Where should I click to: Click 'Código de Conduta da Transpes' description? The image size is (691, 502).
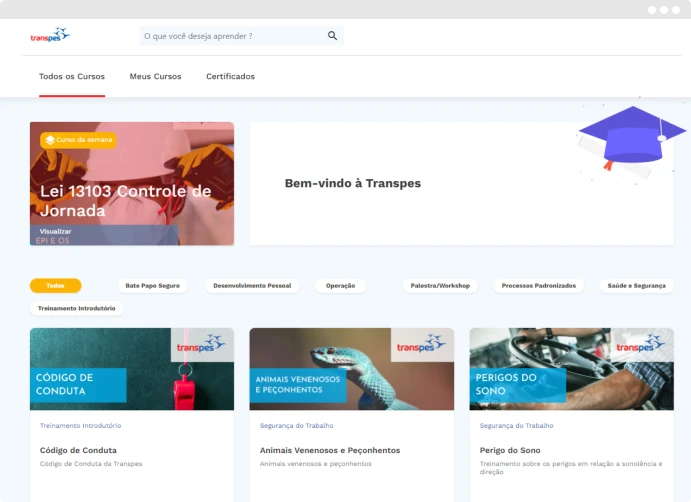[x=91, y=464]
